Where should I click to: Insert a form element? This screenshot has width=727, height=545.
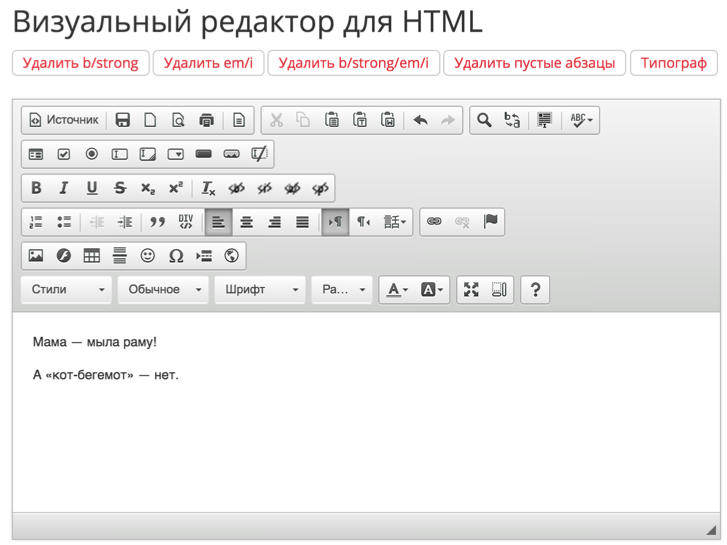tap(36, 154)
